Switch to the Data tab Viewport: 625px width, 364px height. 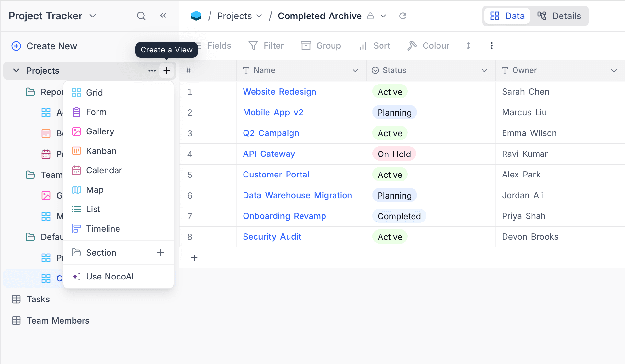[x=507, y=16]
